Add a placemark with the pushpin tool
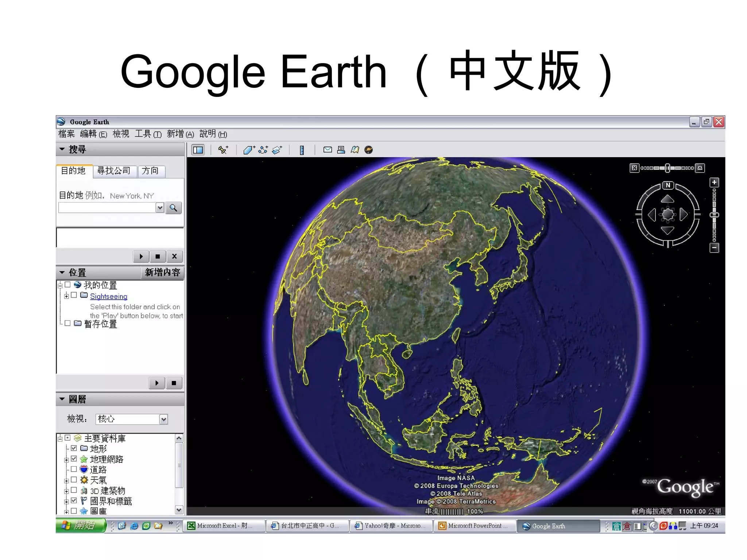 [x=223, y=150]
